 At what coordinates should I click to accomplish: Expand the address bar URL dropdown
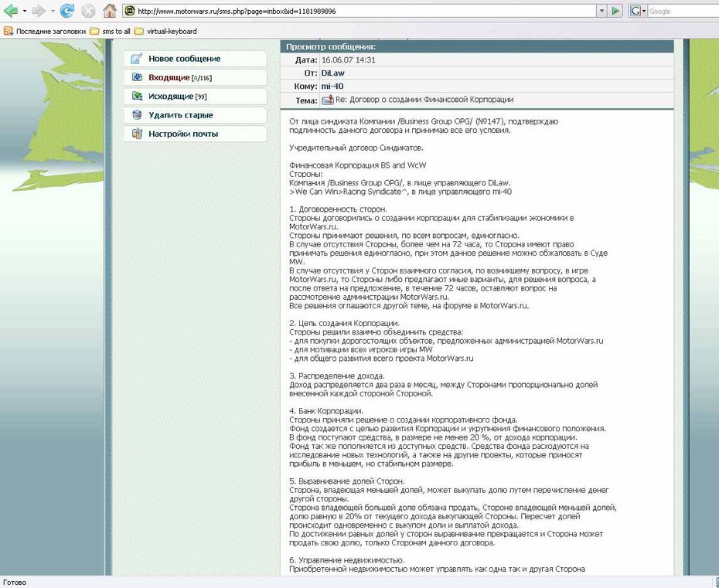pos(601,11)
